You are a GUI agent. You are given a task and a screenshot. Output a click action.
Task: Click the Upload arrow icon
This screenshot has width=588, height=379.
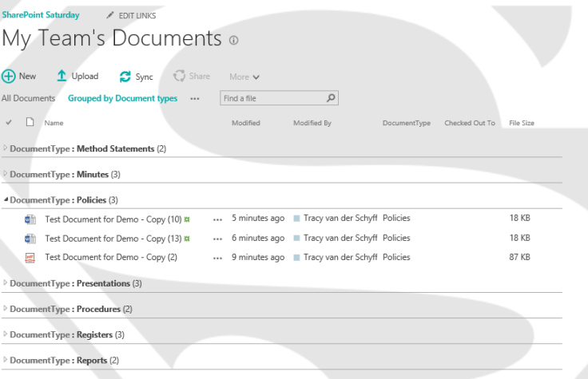pos(62,77)
